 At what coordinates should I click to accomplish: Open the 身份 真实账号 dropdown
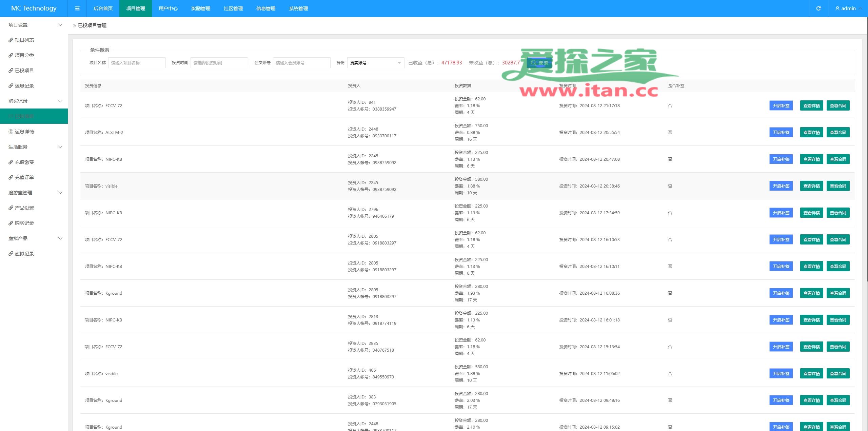pyautogui.click(x=376, y=63)
